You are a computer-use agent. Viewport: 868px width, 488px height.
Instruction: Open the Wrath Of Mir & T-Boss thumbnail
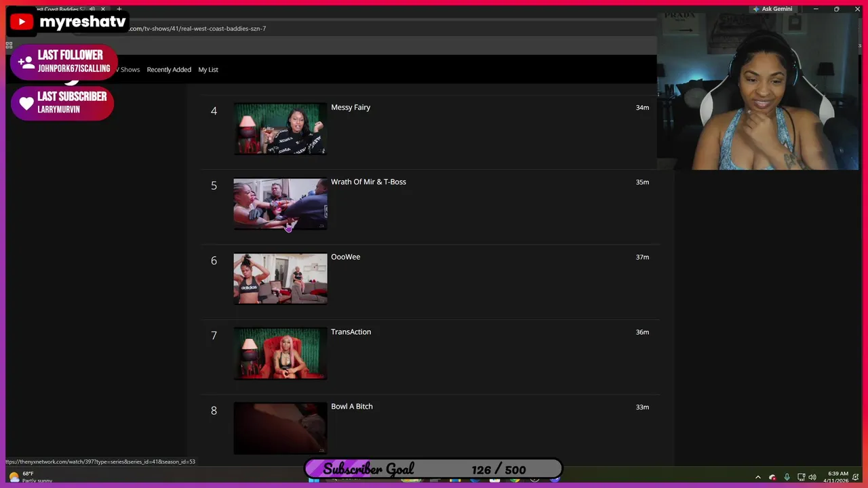pyautogui.click(x=280, y=204)
